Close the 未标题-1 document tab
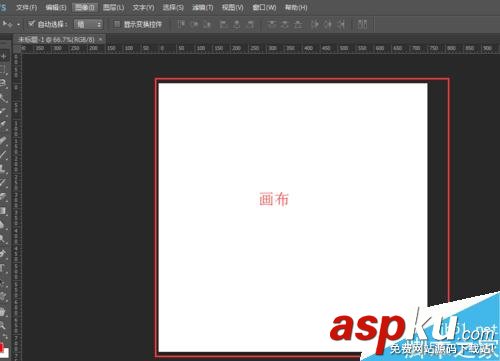Viewport: 500px width, 361px height. [101, 40]
